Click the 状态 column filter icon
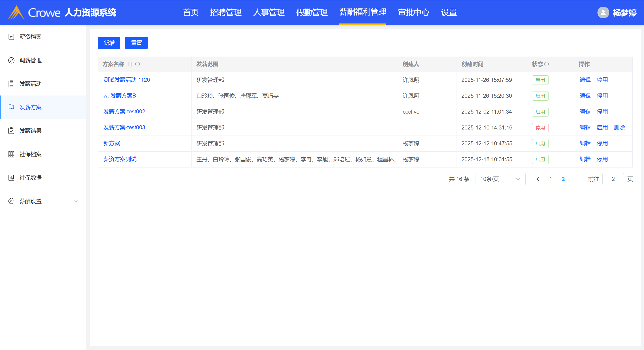Viewport: 644px width, 350px height. [x=547, y=64]
